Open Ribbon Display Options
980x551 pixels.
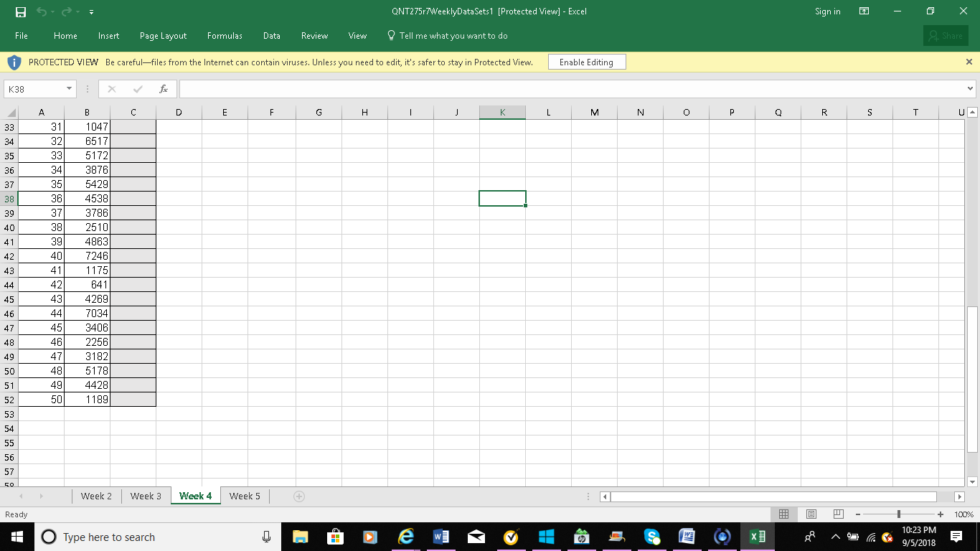coord(864,11)
